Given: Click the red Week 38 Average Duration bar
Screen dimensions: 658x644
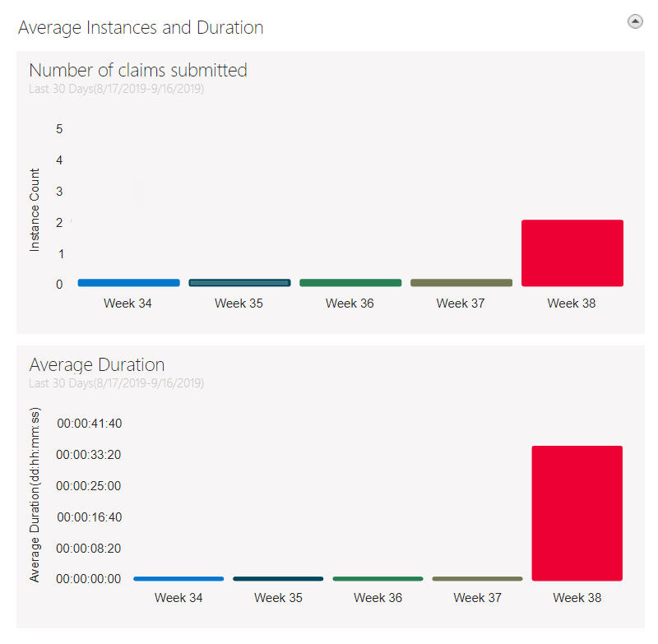Looking at the screenshot, I should click(x=577, y=512).
